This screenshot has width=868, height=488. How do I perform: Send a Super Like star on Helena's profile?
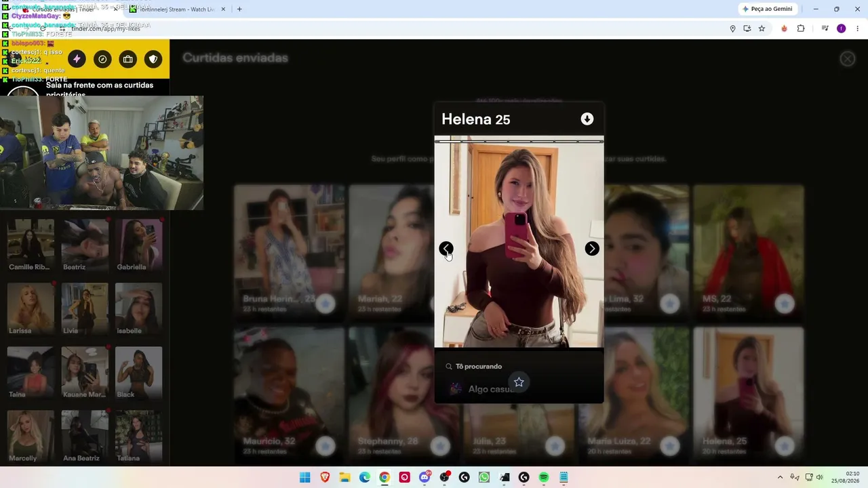(519, 382)
